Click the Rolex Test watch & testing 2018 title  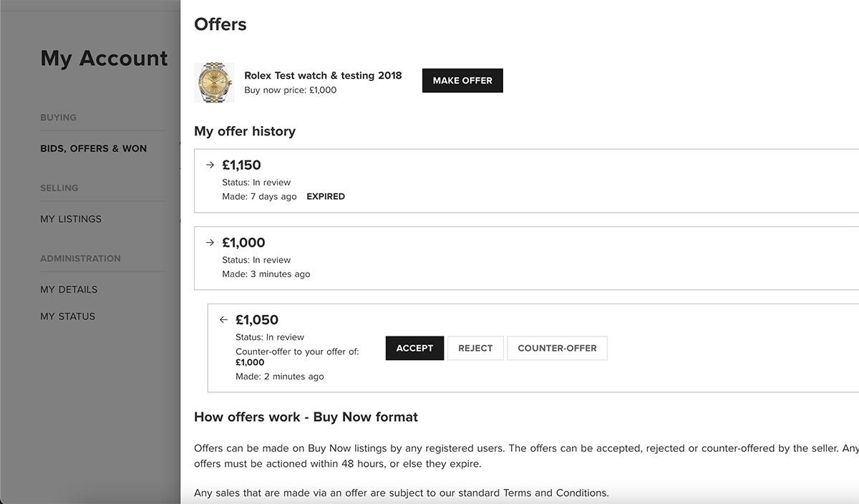pos(323,75)
